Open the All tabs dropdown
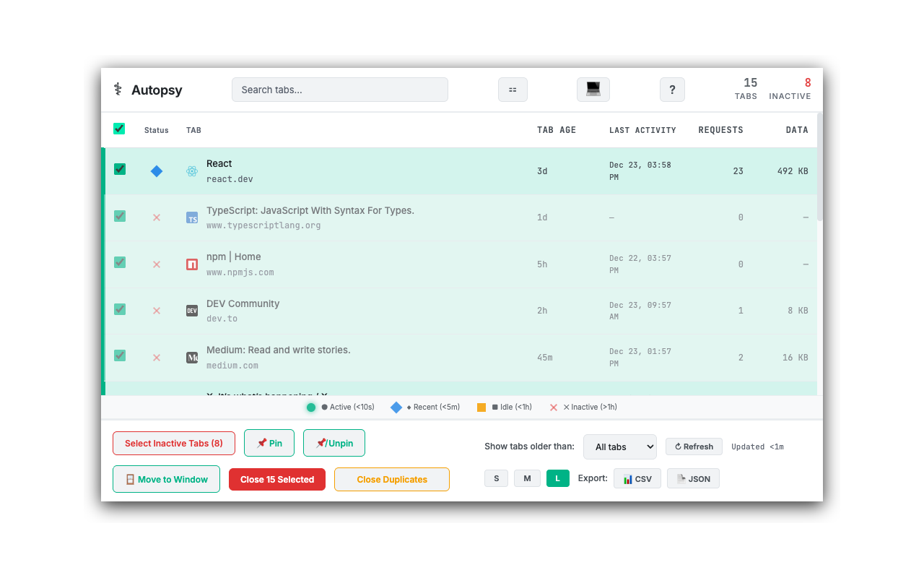 click(x=619, y=447)
